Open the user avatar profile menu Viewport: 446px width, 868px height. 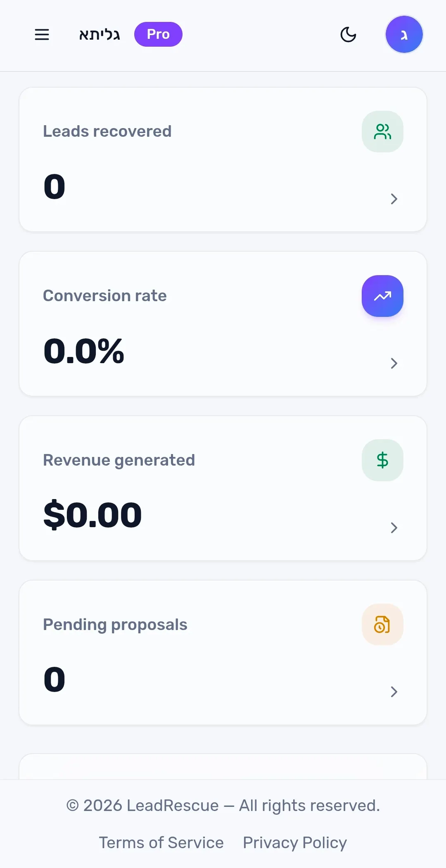pyautogui.click(x=404, y=34)
